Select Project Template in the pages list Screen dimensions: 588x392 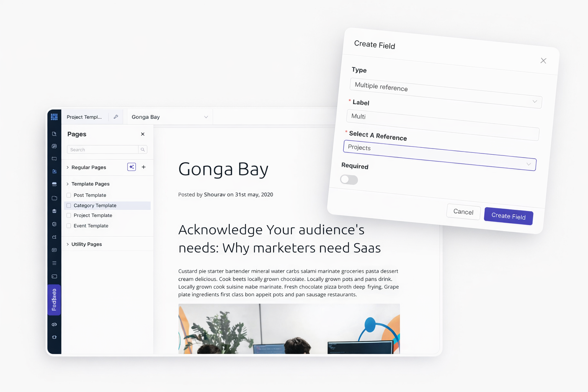pos(93,216)
